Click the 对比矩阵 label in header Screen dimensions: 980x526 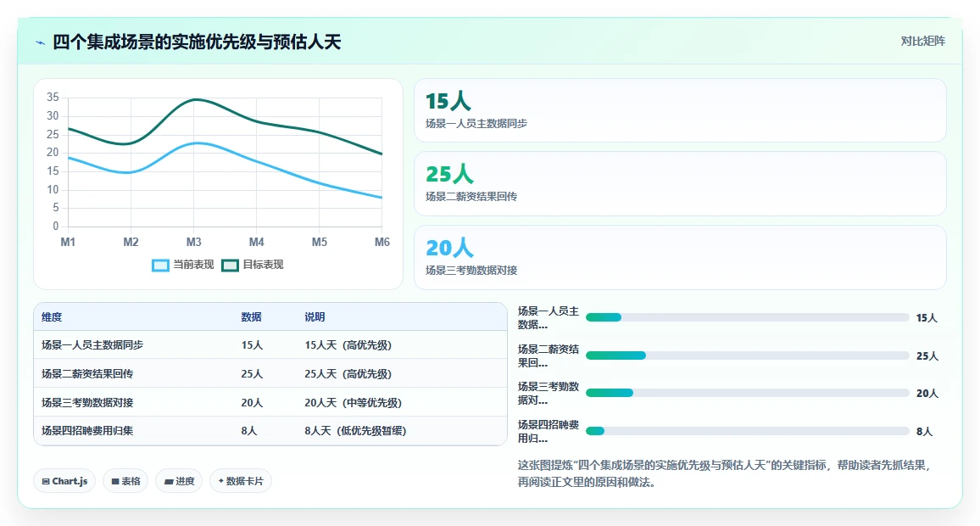(922, 42)
